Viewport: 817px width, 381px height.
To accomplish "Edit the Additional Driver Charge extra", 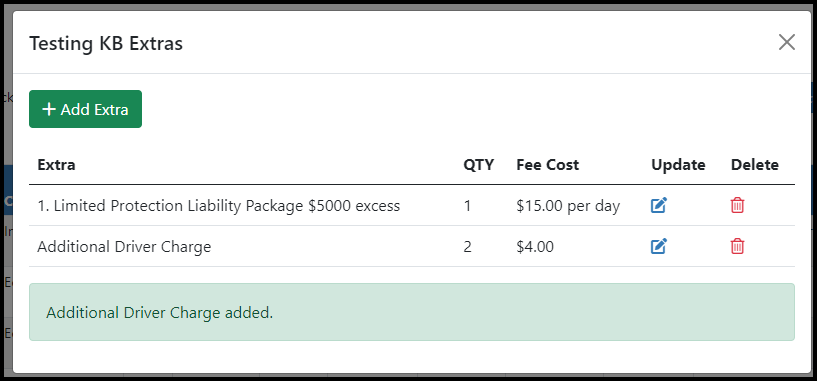I will [659, 246].
